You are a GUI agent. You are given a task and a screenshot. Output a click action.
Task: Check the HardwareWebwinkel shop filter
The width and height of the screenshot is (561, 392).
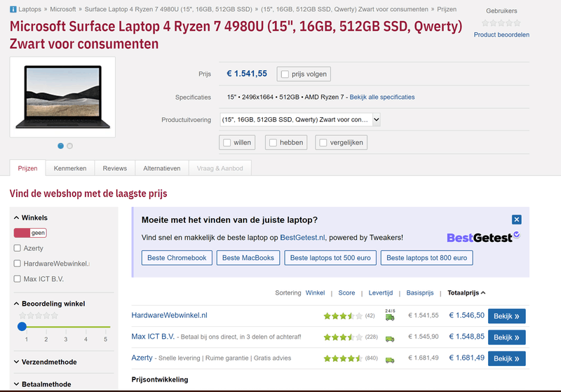[17, 263]
